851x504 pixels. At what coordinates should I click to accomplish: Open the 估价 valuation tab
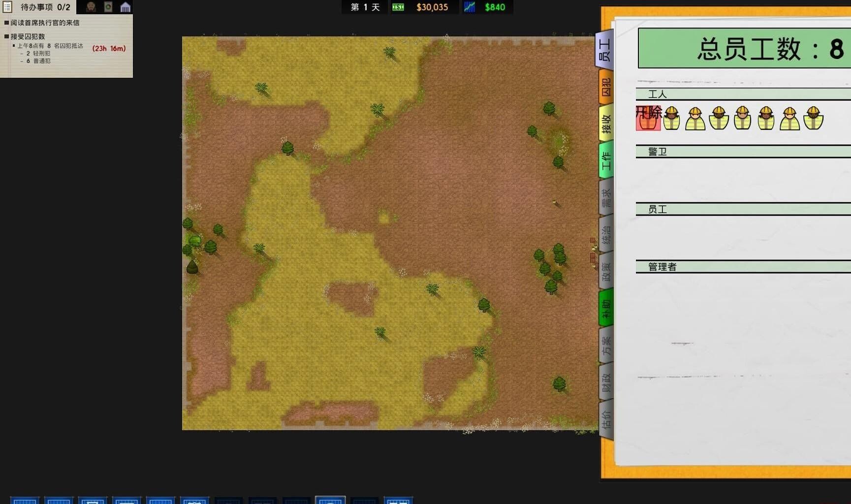(x=606, y=419)
